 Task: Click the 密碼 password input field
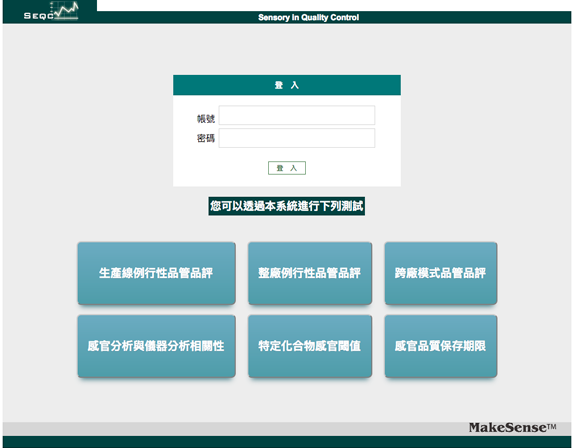tap(297, 138)
